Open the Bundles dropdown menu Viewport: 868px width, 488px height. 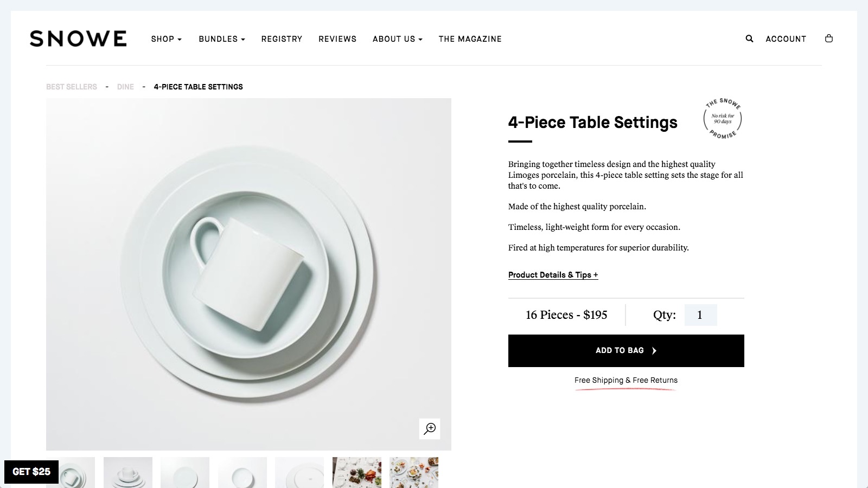tap(221, 39)
